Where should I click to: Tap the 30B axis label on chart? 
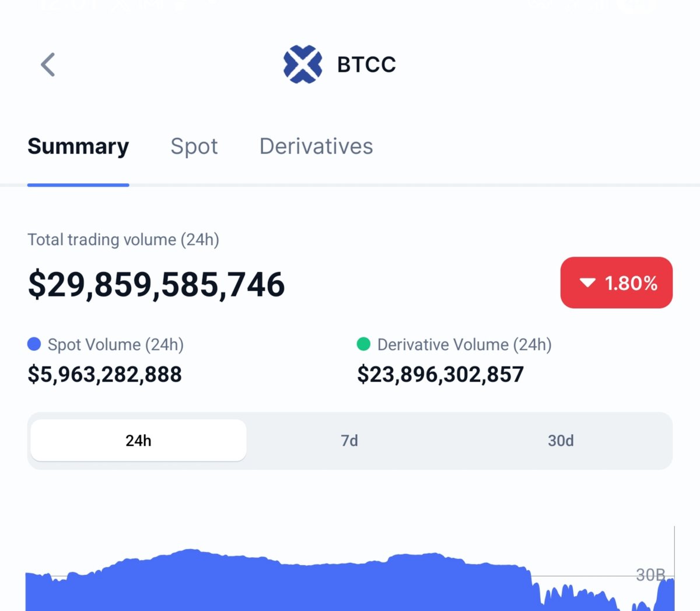click(x=650, y=575)
